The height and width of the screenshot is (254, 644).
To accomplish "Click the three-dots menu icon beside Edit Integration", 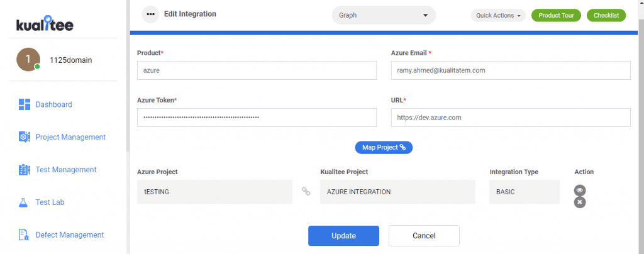I will coord(151,14).
